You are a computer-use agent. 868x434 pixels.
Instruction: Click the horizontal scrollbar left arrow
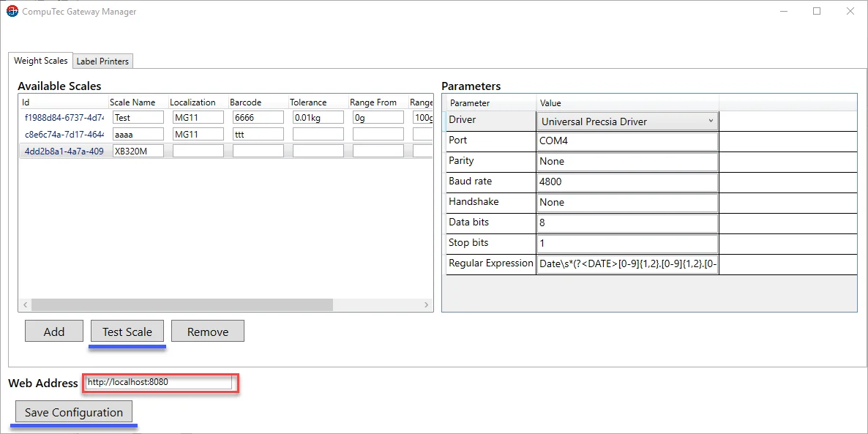[x=24, y=305]
